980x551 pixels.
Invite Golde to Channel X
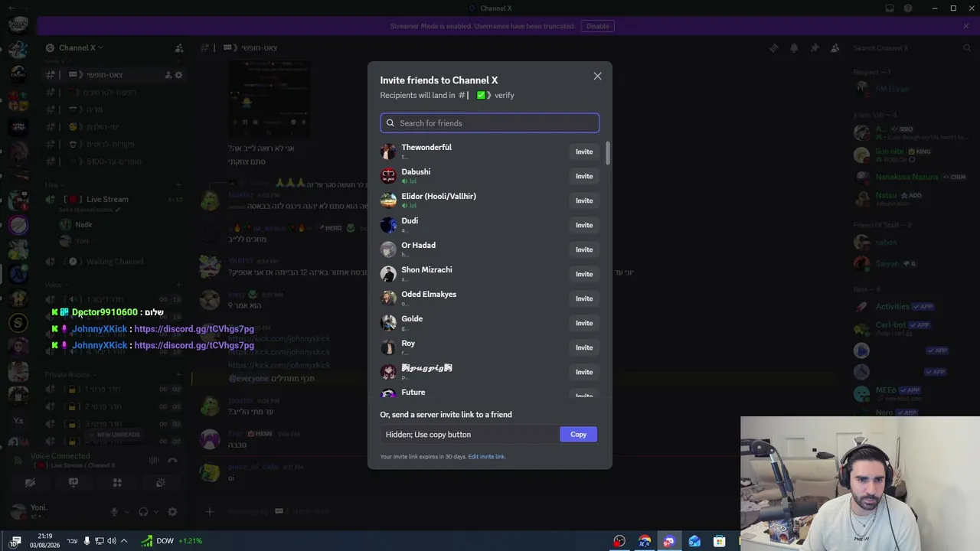(584, 323)
